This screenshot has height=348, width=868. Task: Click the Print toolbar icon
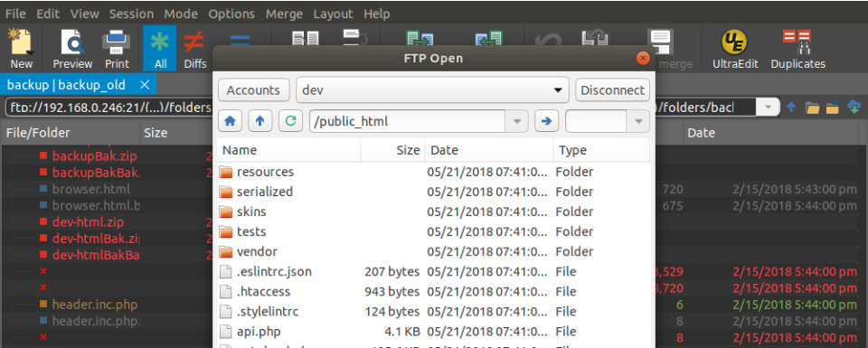pyautogui.click(x=117, y=49)
